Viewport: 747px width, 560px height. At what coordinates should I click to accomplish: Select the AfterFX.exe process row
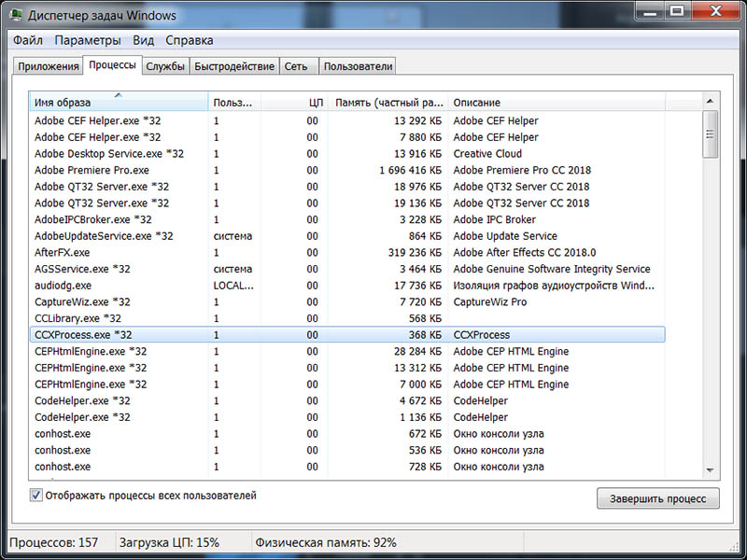click(x=347, y=252)
